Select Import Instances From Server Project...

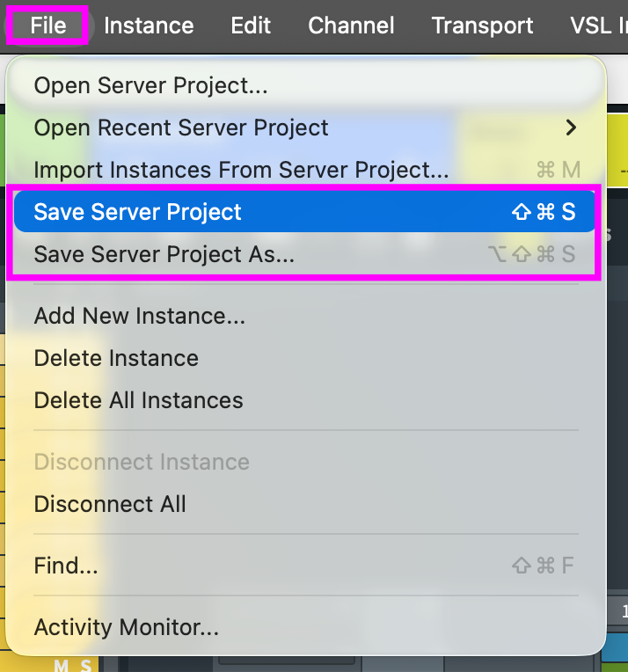click(x=241, y=170)
